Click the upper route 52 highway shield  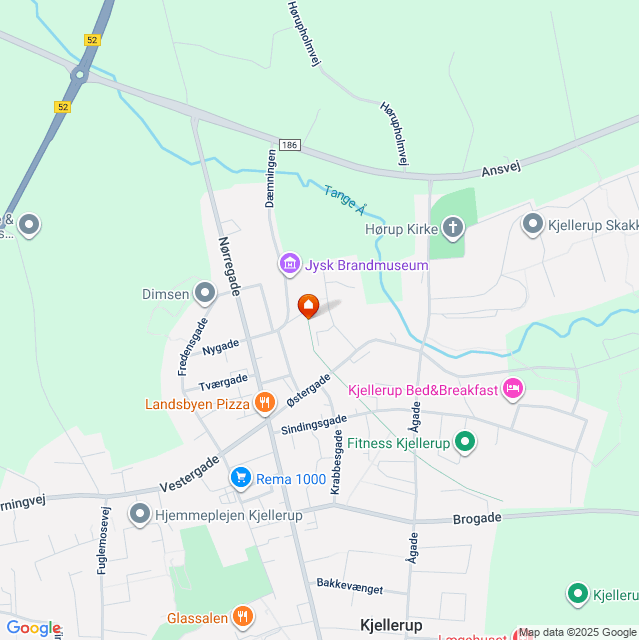coord(92,40)
